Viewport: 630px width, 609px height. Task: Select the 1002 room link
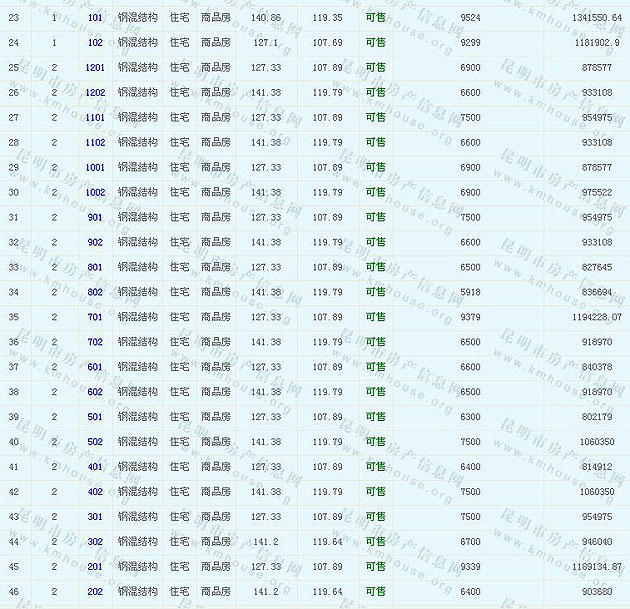coord(95,192)
